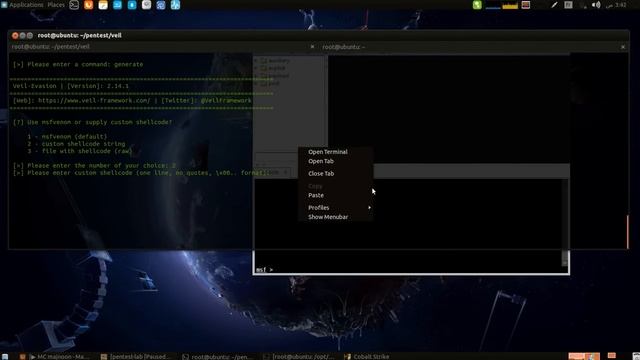The height and width of the screenshot is (360, 640).
Task: Choose Close Tab from context menu
Action: (x=321, y=173)
